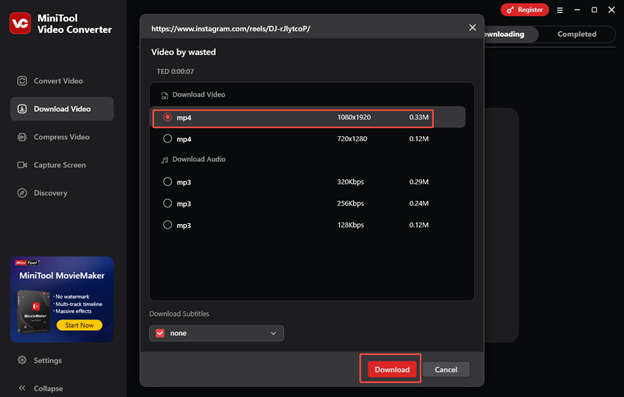
Task: Switch to the Completed tab
Action: pyautogui.click(x=577, y=34)
